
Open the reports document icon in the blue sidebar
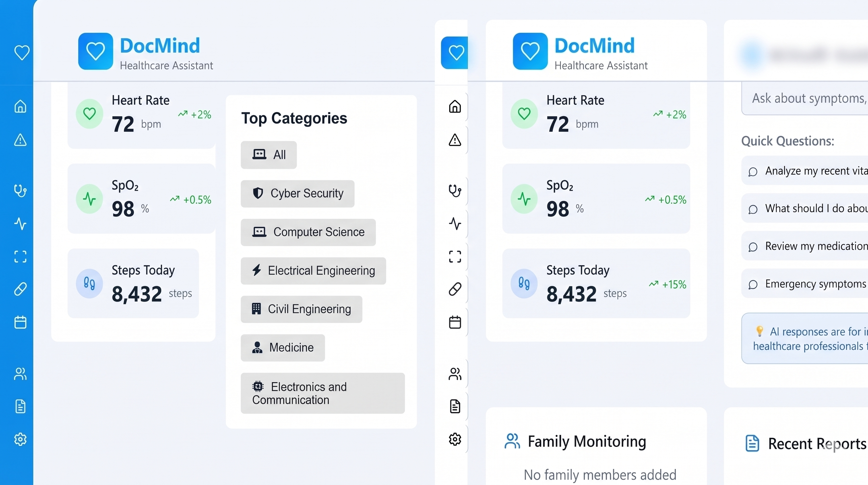pyautogui.click(x=21, y=406)
